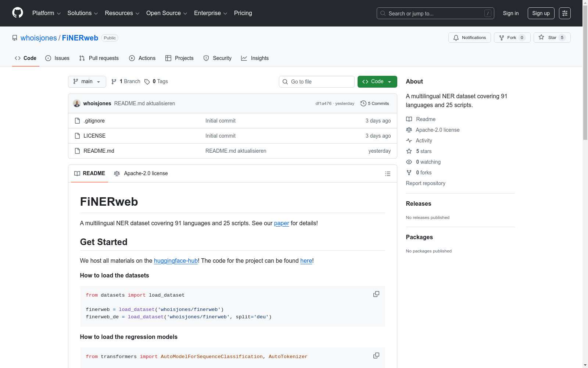View the 0 Tags link
This screenshot has height=368, width=588.
coord(156,82)
